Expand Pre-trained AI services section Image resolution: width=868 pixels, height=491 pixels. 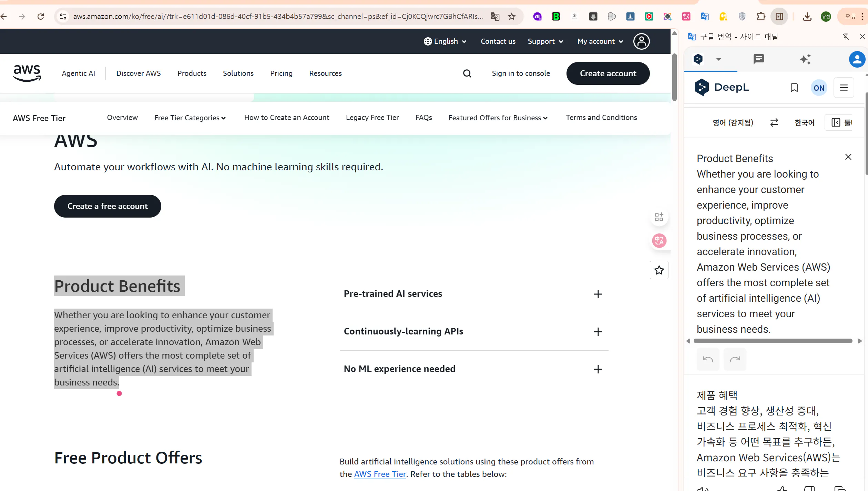(598, 294)
